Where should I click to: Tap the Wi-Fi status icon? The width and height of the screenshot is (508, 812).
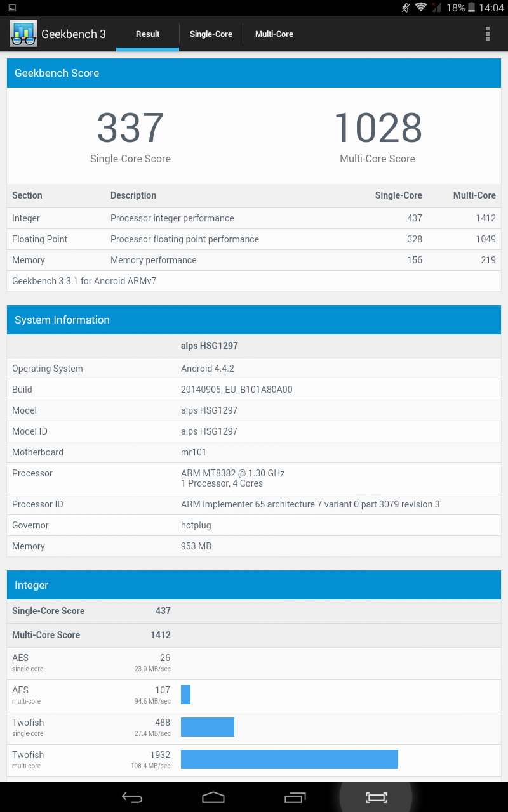pyautogui.click(x=420, y=8)
